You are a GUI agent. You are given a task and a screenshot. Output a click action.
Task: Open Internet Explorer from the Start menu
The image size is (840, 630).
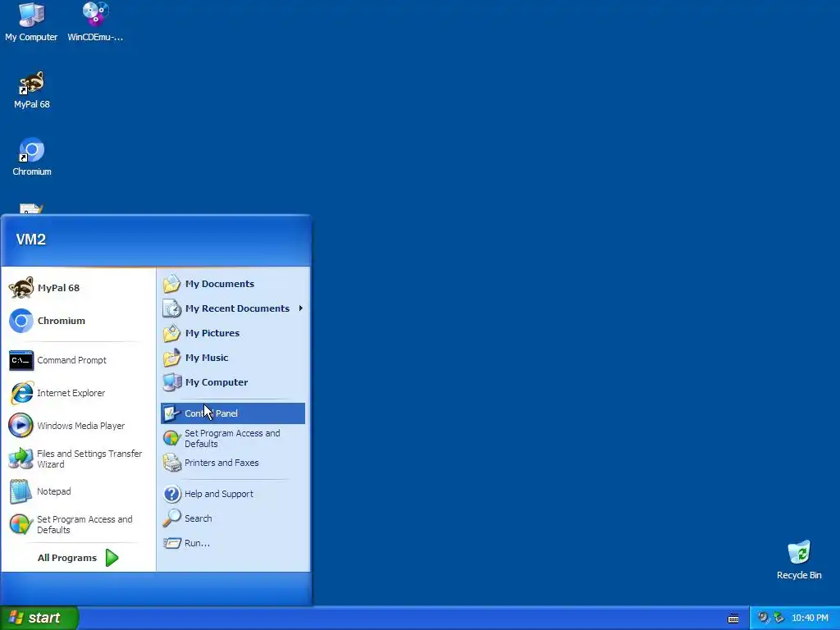pyautogui.click(x=78, y=393)
